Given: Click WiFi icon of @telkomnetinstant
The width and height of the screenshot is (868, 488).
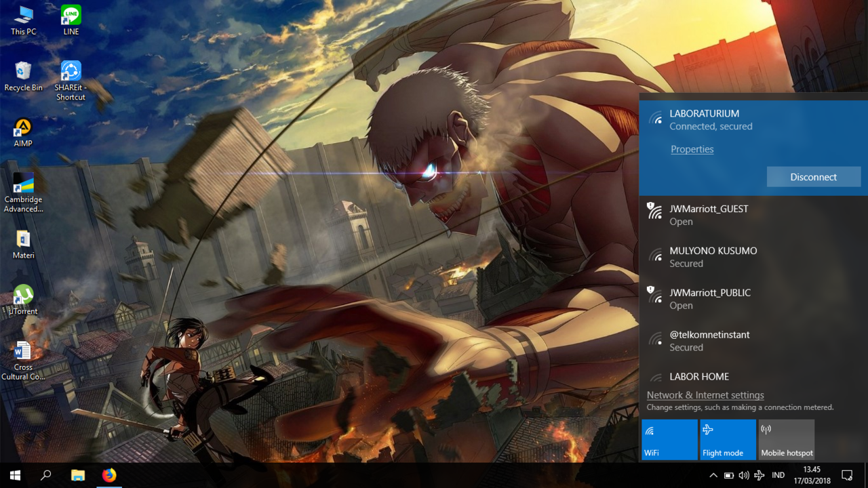Looking at the screenshot, I should click(655, 339).
